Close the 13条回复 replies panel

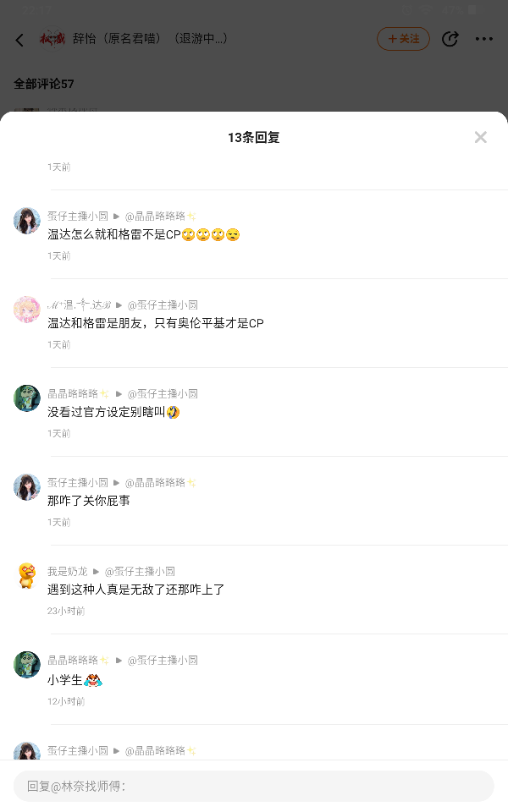(480, 137)
